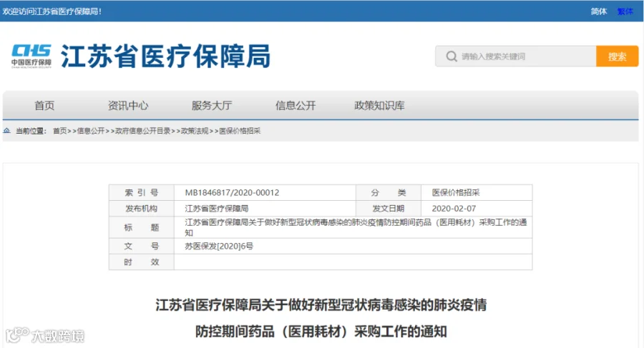Click breadcrumb link 医保价格招采
The width and height of the screenshot is (644, 348).
[x=240, y=131]
